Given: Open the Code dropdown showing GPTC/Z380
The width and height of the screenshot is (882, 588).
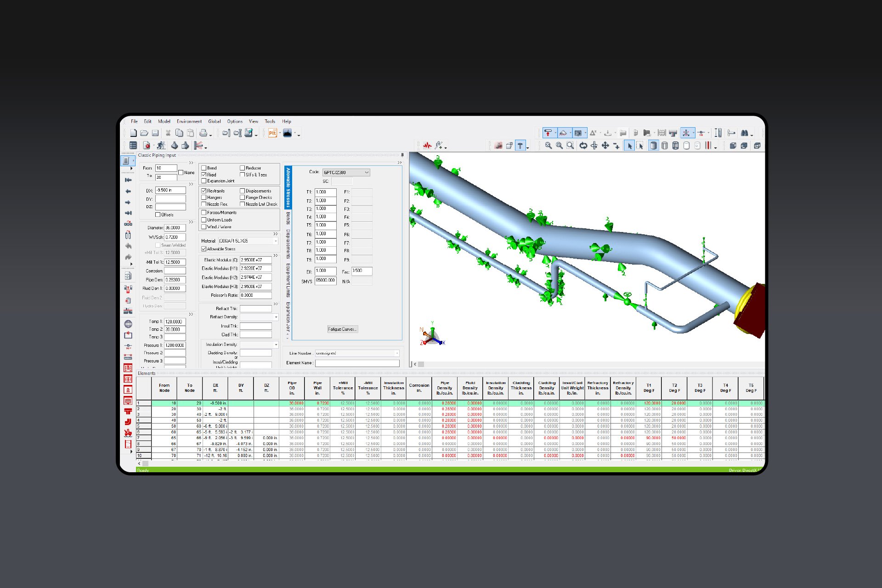Looking at the screenshot, I should [366, 172].
